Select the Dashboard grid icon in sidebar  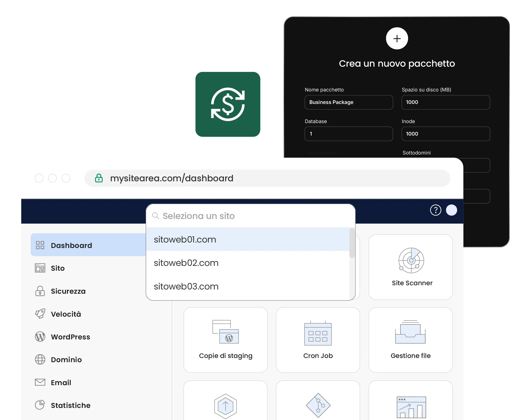(x=40, y=245)
